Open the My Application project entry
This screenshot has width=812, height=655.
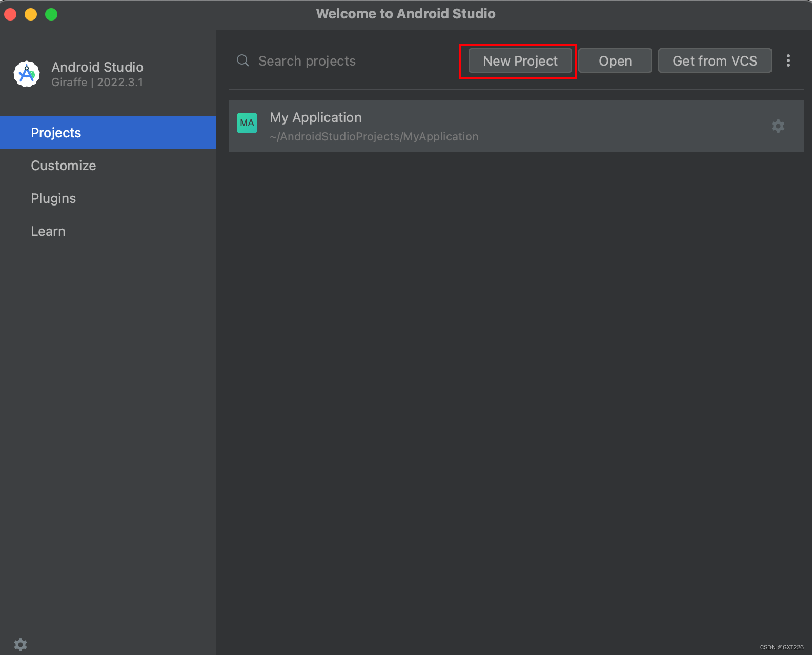point(516,126)
